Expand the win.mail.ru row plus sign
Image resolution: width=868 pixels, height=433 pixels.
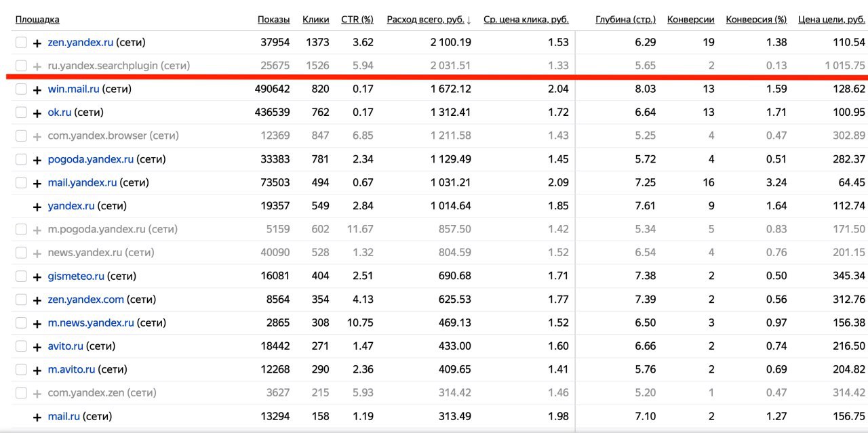(37, 89)
